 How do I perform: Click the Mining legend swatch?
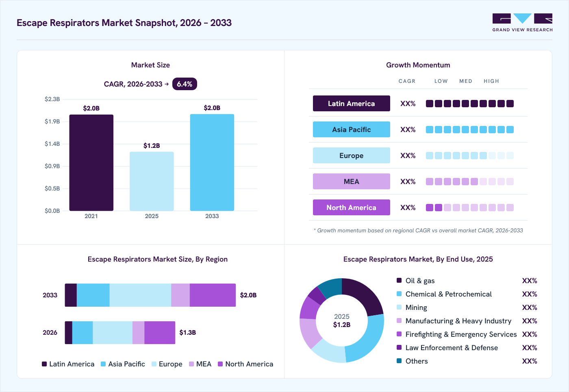399,307
